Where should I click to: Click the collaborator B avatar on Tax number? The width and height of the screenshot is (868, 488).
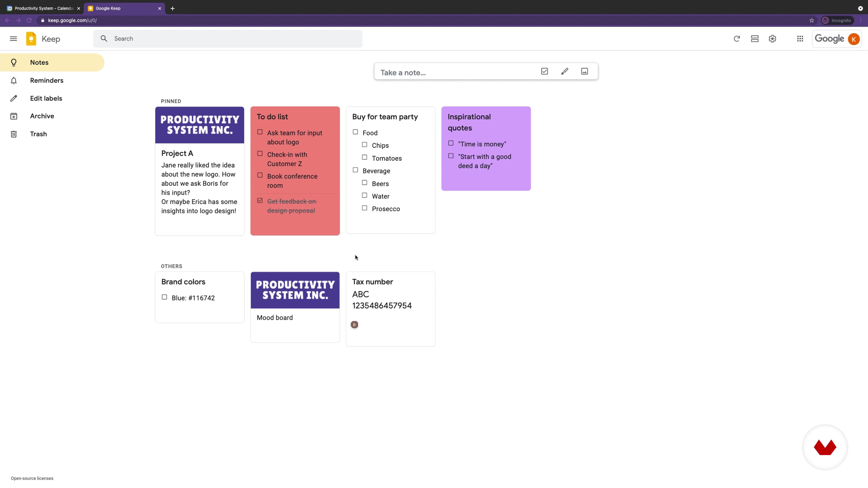pyautogui.click(x=354, y=325)
